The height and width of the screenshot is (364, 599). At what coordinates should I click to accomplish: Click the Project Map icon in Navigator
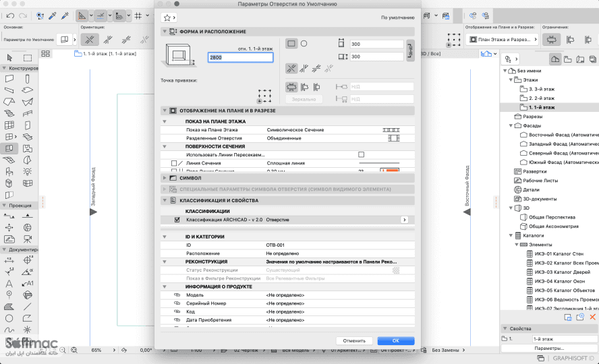[x=555, y=59]
